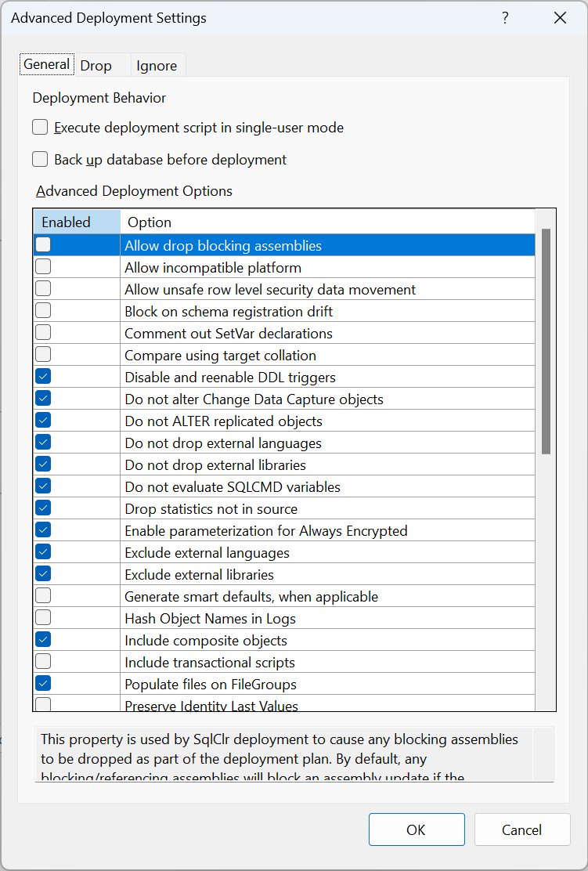The width and height of the screenshot is (588, 871).
Task: Check Back up database before deployment
Action: [x=40, y=160]
